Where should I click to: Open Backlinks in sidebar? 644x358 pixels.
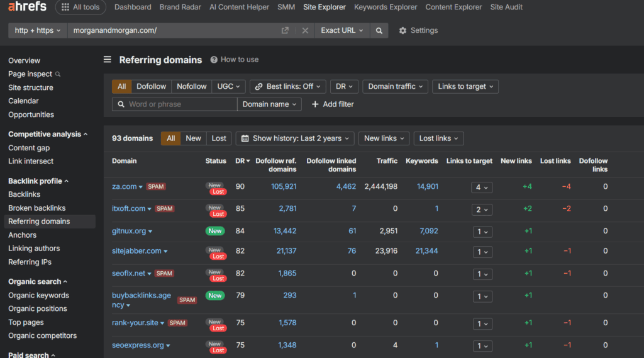tap(25, 194)
